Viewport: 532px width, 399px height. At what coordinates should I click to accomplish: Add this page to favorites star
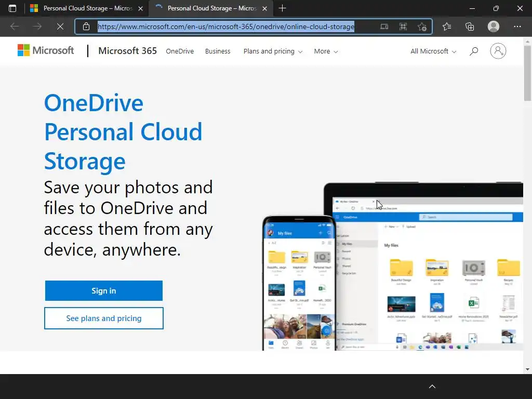click(422, 26)
